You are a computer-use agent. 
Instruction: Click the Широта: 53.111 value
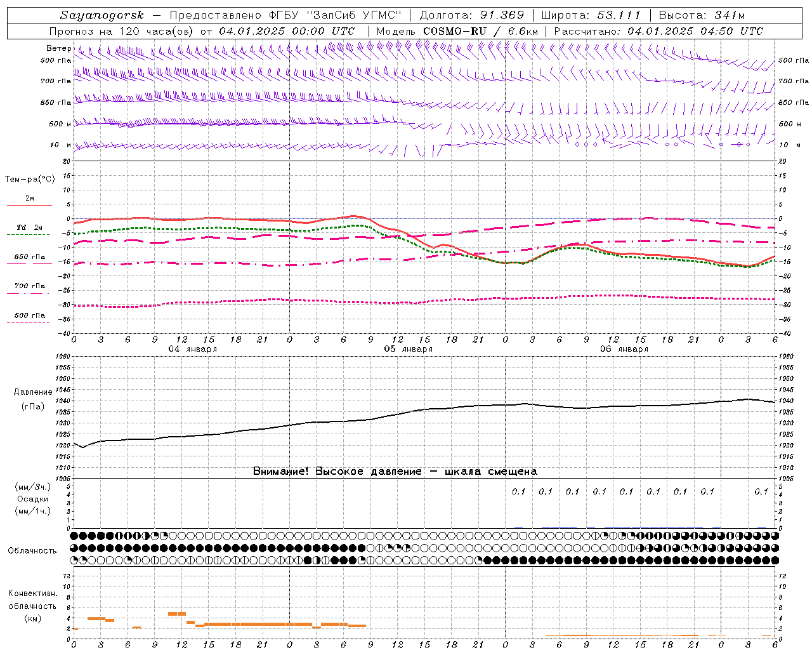(x=591, y=15)
